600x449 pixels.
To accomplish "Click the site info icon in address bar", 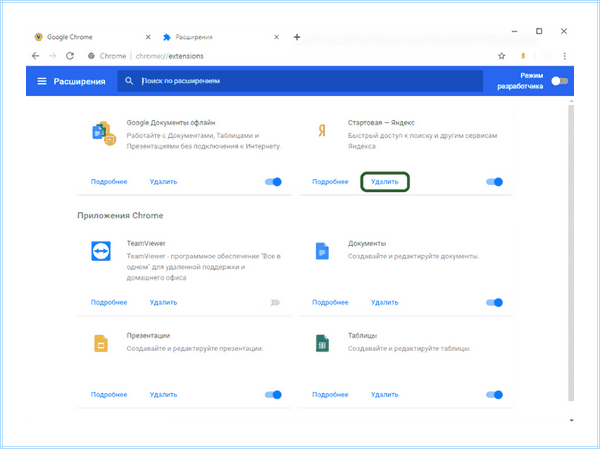I will [91, 56].
